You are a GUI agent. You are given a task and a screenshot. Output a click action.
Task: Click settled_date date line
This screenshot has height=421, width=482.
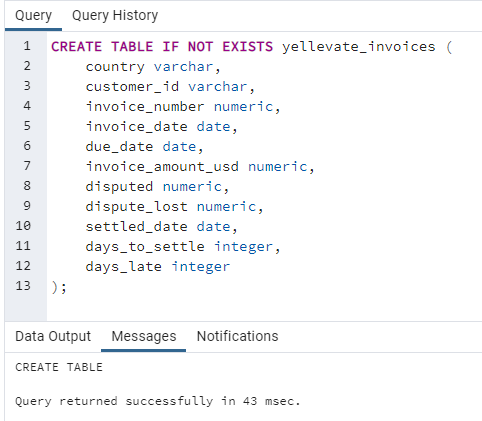point(161,227)
